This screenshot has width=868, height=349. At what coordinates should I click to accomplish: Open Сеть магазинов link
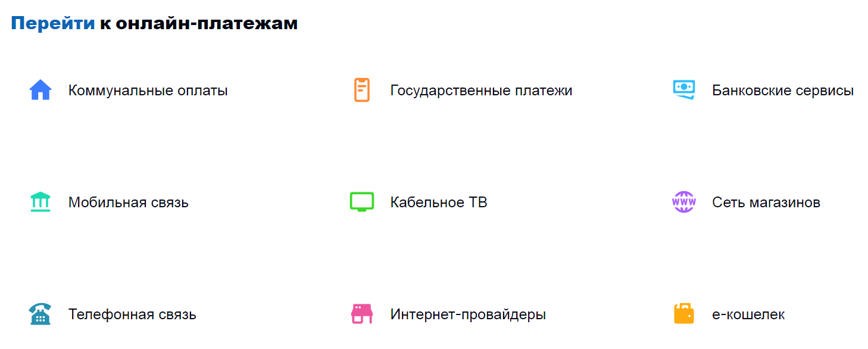[x=766, y=202]
